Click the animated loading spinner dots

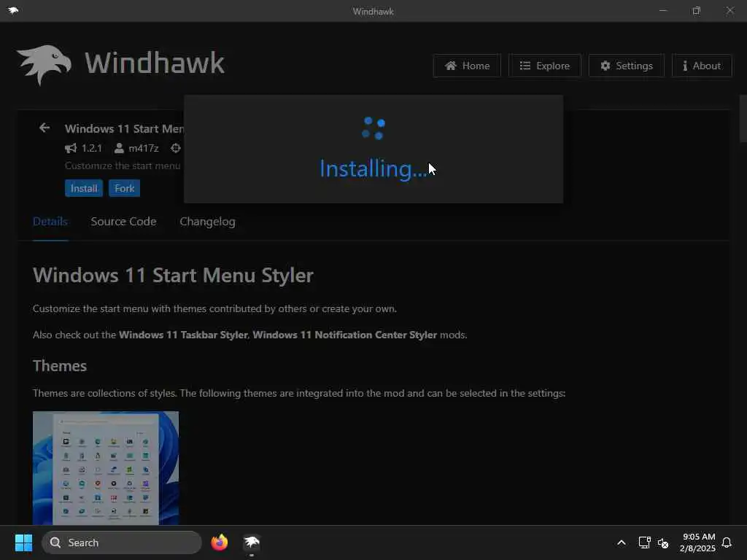(373, 128)
